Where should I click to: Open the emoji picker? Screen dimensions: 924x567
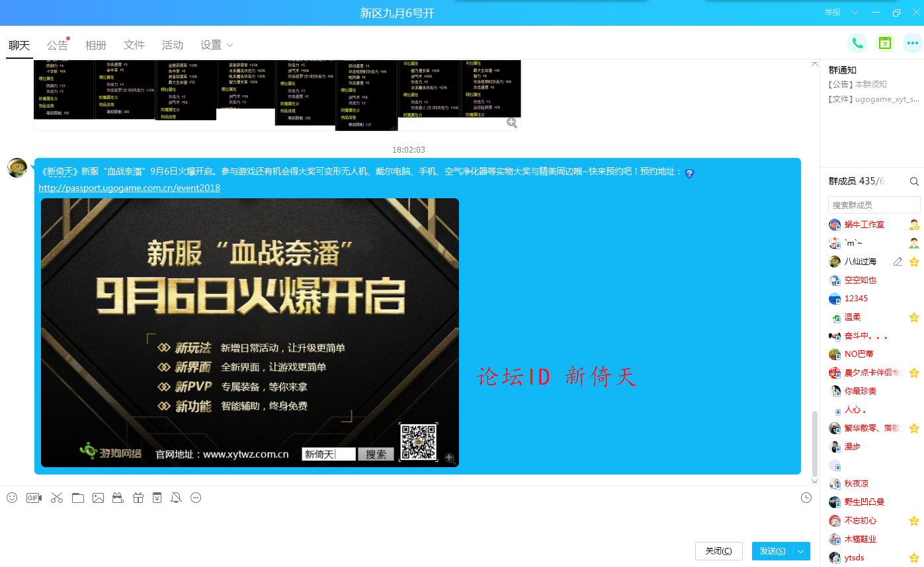[x=12, y=498]
